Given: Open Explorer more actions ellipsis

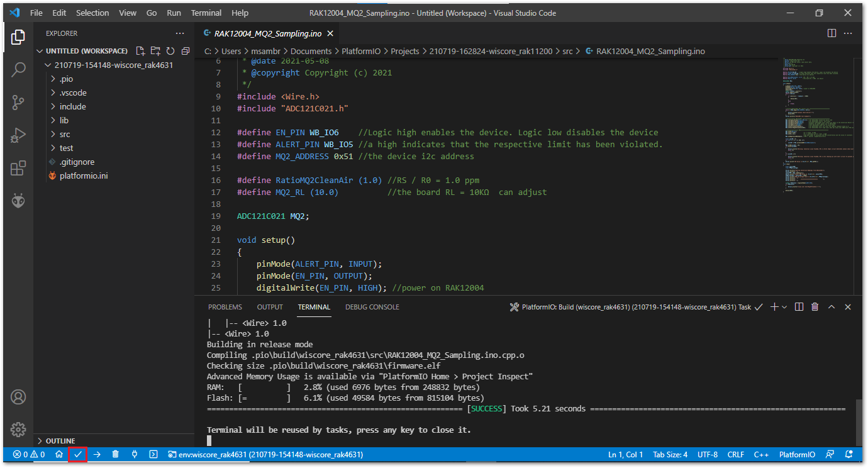Looking at the screenshot, I should 180,33.
